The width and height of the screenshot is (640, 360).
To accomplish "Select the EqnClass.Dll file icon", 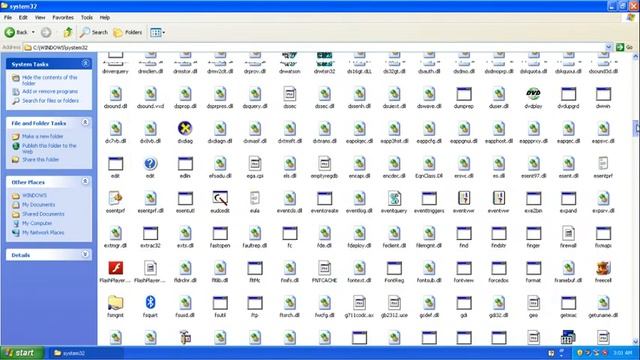I will 429,164.
